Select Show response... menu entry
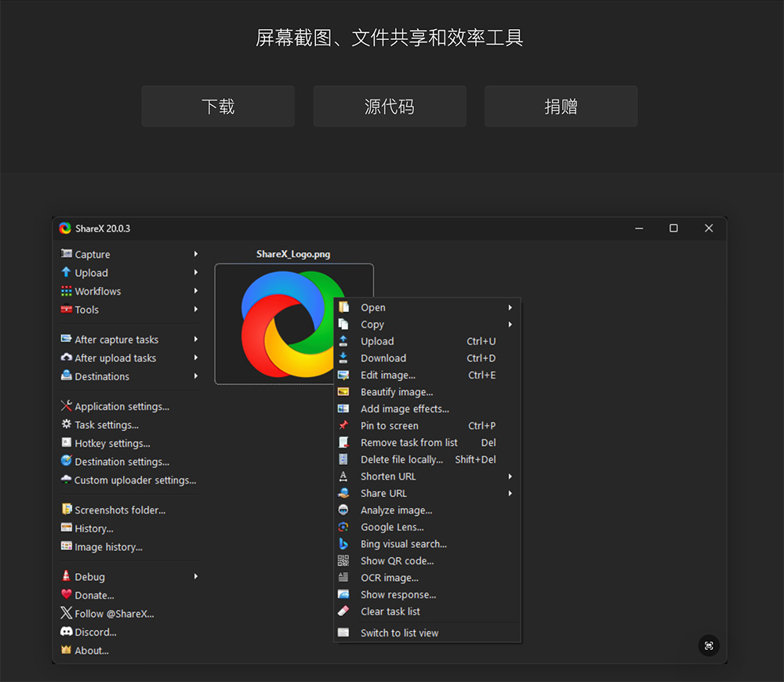The height and width of the screenshot is (682, 784). pos(427,594)
